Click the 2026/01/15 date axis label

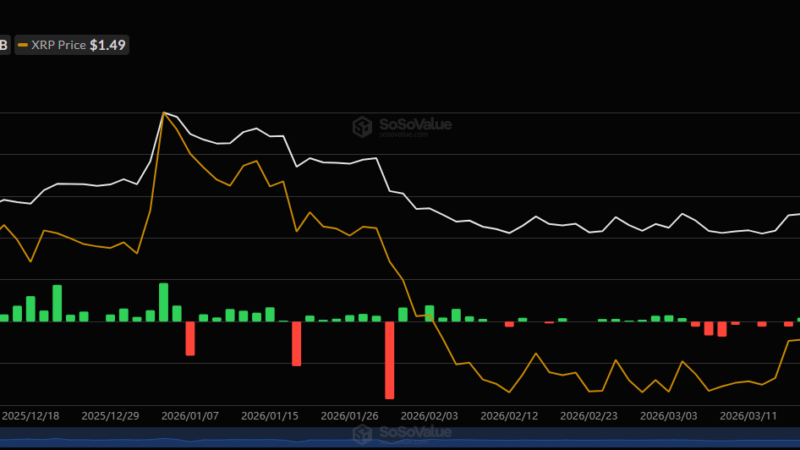click(x=269, y=416)
